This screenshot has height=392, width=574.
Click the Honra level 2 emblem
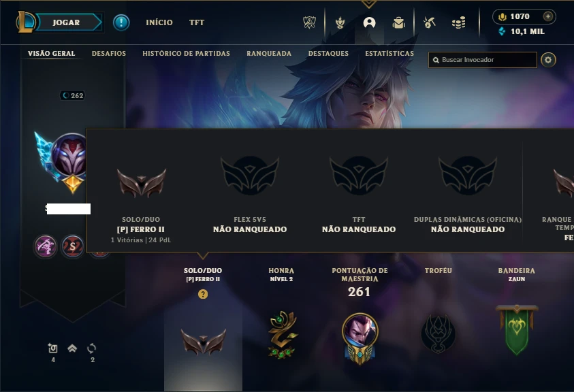[281, 334]
